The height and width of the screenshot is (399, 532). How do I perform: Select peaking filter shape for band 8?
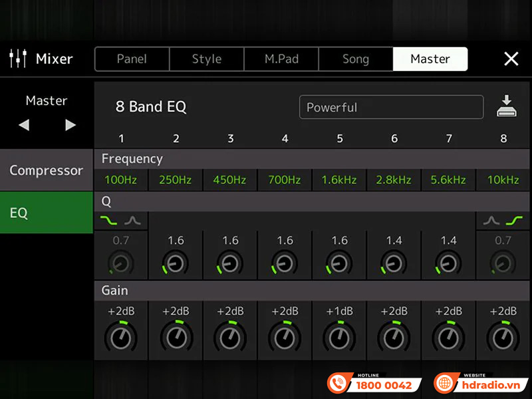click(x=491, y=221)
